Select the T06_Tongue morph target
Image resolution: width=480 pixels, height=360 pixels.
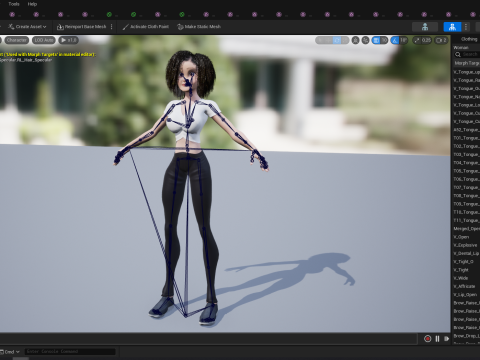[466, 179]
